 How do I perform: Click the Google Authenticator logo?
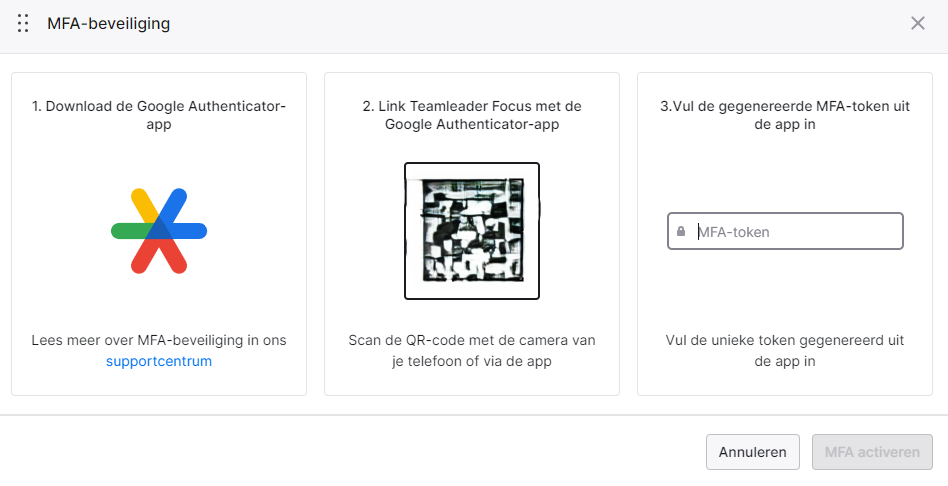click(159, 231)
